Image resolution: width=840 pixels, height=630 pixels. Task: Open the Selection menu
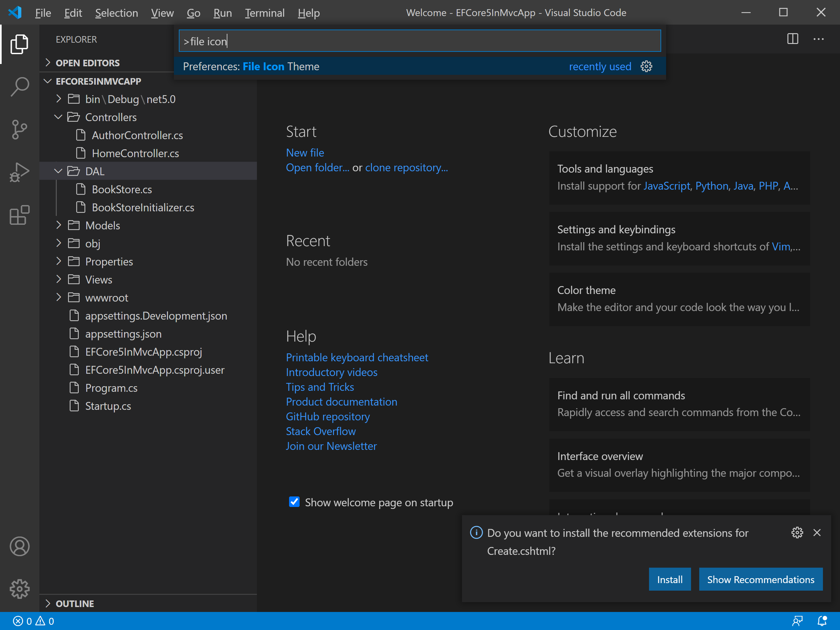[116, 13]
